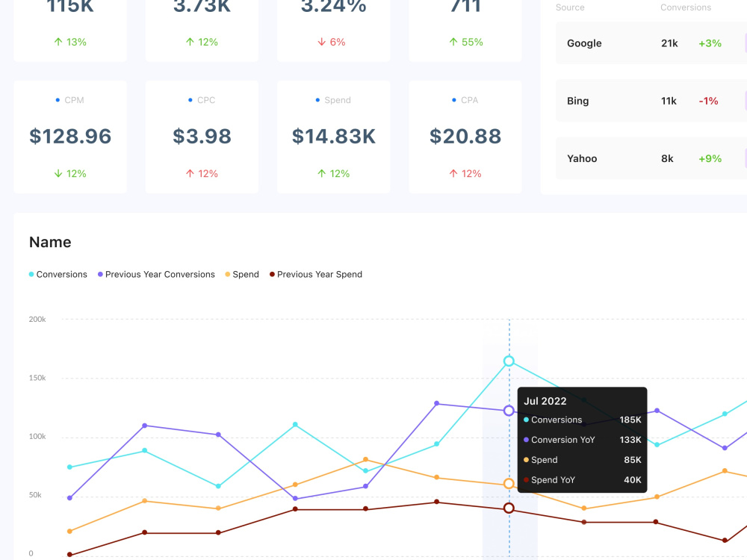
Task: Toggle the Previous Year Conversions legend item
Action: pyautogui.click(x=156, y=274)
